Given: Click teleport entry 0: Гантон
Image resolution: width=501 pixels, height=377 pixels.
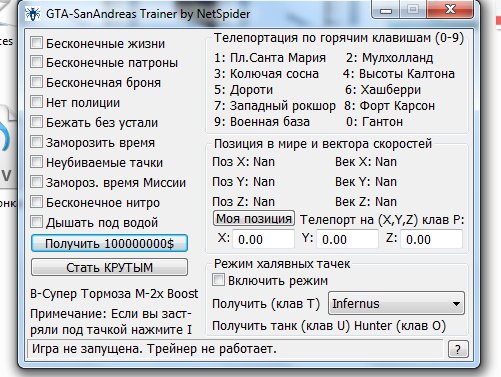Looking at the screenshot, I should tap(374, 122).
